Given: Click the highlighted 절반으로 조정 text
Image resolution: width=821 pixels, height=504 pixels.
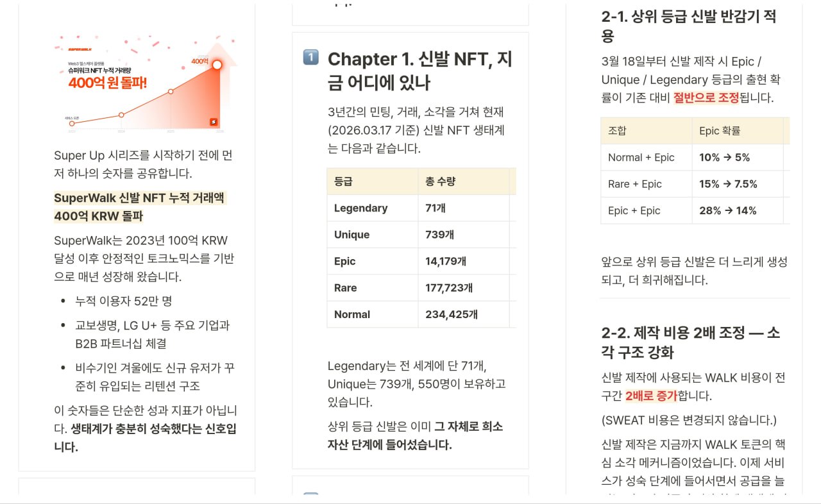Looking at the screenshot, I should click(x=706, y=98).
